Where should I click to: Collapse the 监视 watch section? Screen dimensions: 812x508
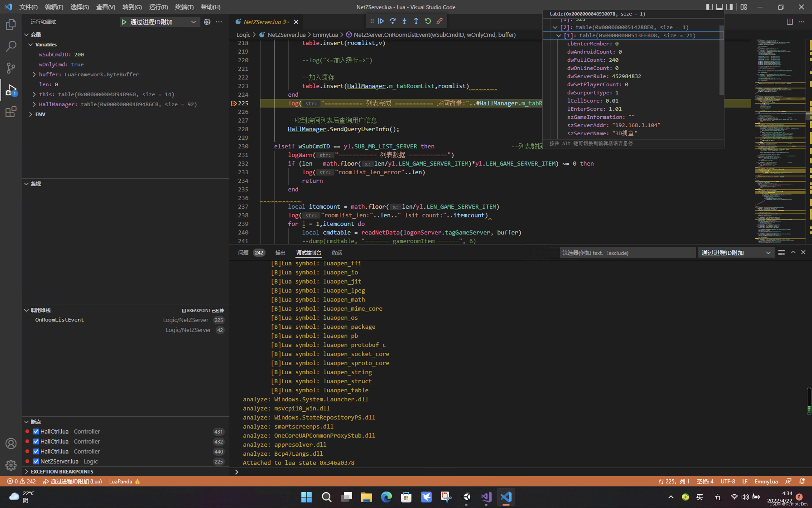[x=26, y=184]
